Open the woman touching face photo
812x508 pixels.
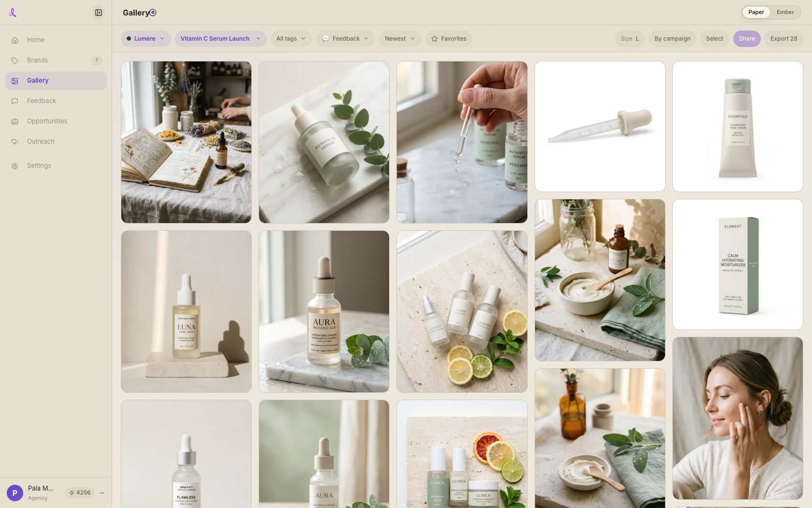[x=738, y=418]
